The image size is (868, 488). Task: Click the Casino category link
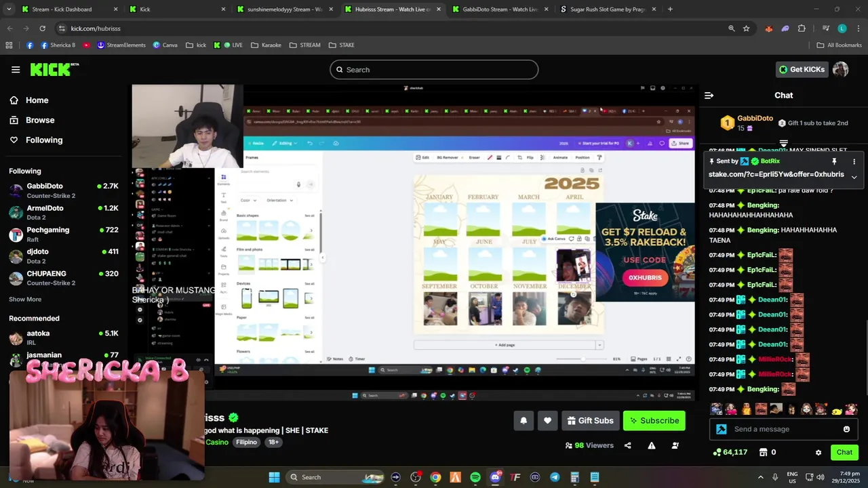click(x=217, y=443)
